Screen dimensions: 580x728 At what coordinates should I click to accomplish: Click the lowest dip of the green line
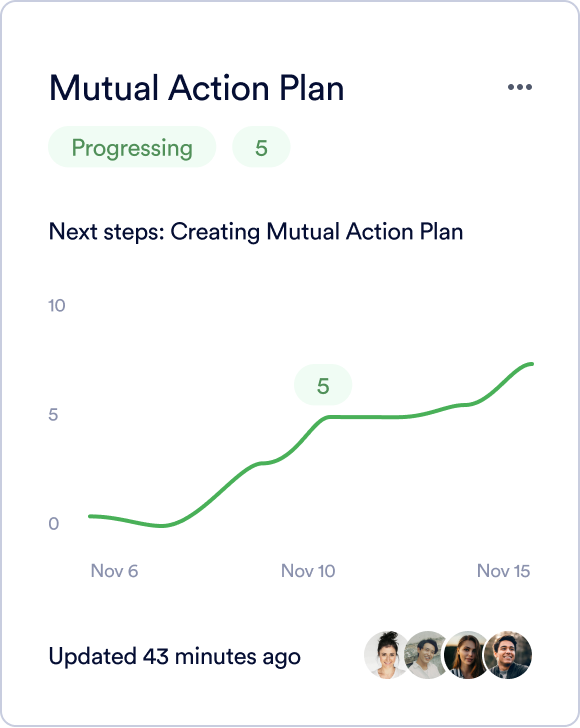click(161, 526)
